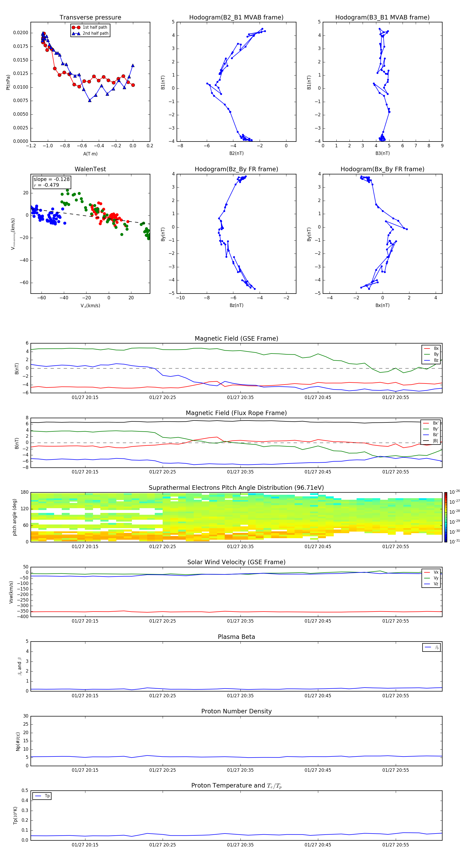Click the Magnetic Field (GSE Frame) title
The image size is (473, 868).
[236, 339]
